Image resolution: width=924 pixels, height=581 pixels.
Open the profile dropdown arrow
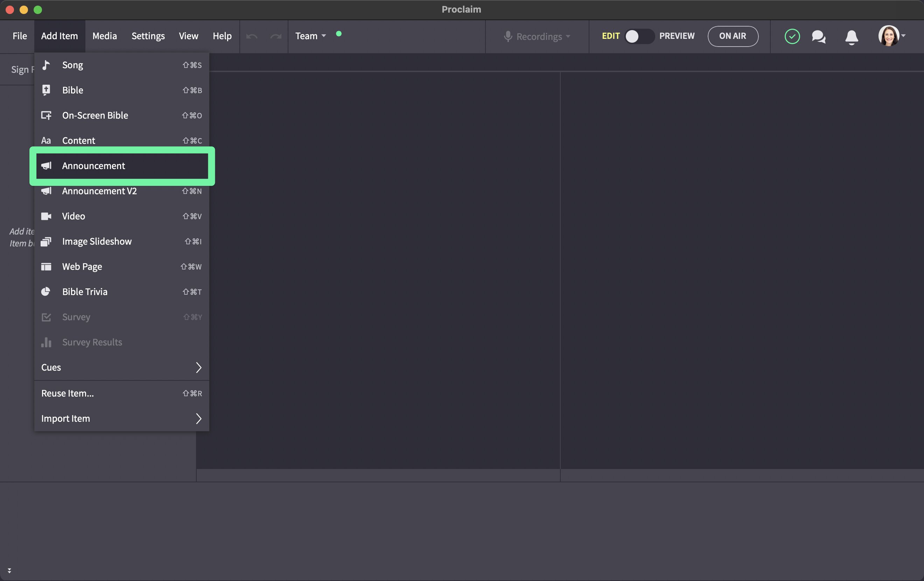[903, 36]
